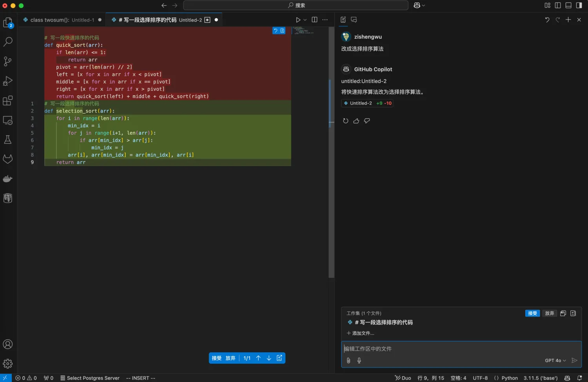Go to previous change with up arrow
This screenshot has height=382, width=588.
click(258, 358)
